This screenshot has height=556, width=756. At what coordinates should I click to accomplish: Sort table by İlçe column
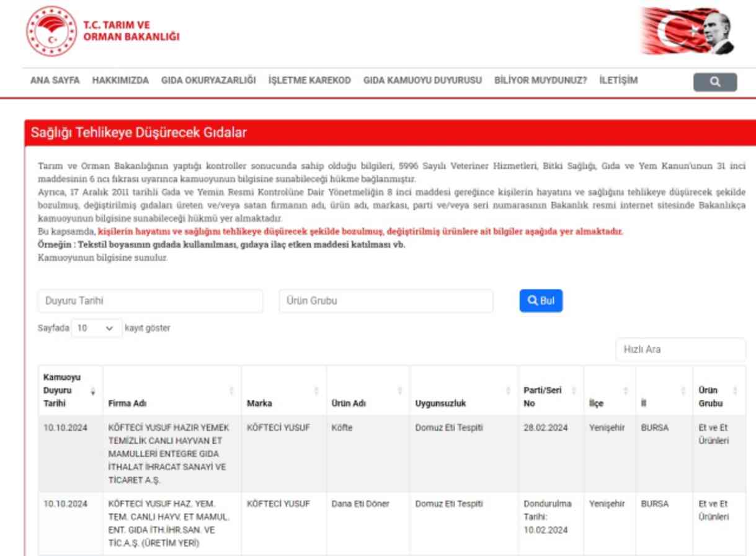click(610, 391)
